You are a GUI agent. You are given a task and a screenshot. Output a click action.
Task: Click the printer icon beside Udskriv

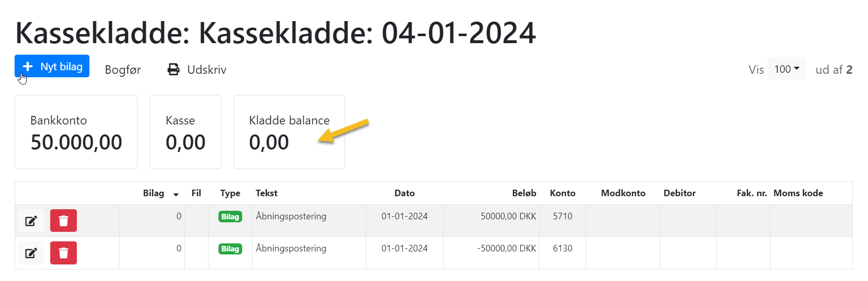click(173, 70)
